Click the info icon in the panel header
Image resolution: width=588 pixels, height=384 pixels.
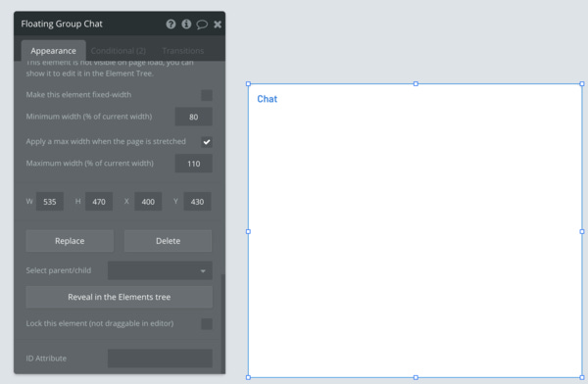pyautogui.click(x=186, y=24)
